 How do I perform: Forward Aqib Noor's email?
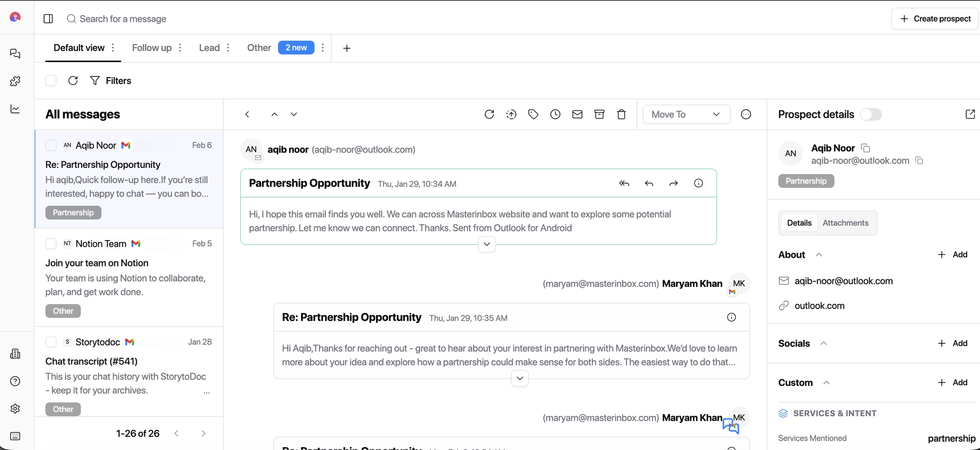673,183
